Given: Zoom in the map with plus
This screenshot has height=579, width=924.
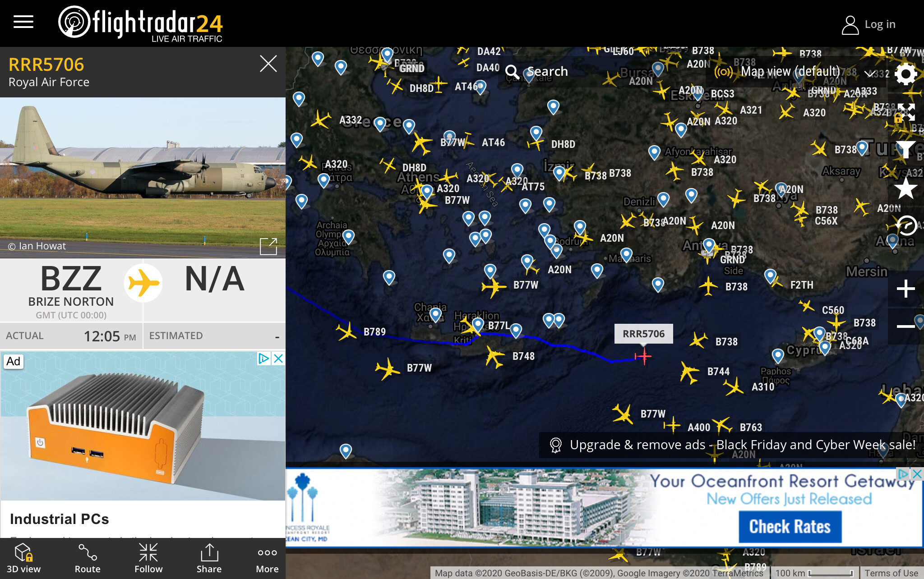Looking at the screenshot, I should [906, 289].
